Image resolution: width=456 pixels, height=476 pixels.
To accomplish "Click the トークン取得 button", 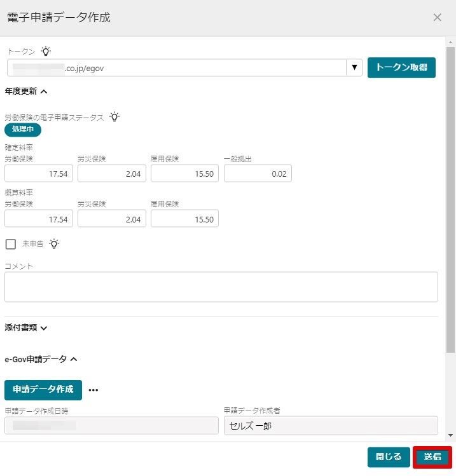I will [x=401, y=67].
